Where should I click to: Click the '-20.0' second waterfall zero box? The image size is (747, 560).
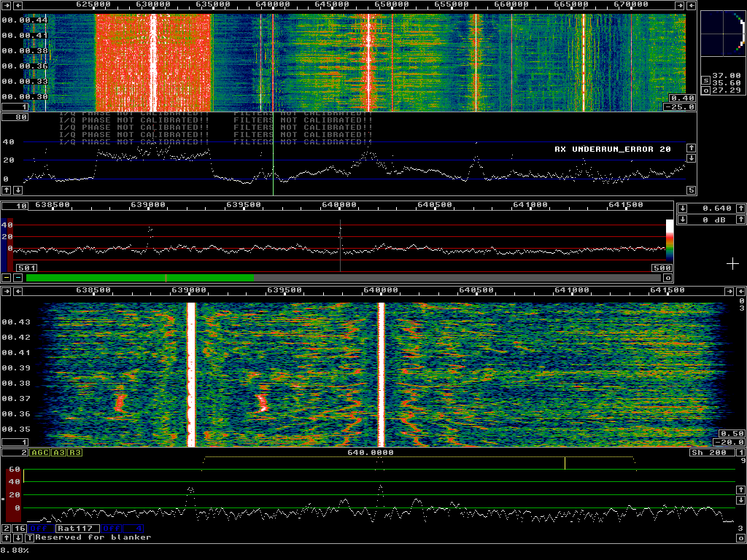tap(729, 443)
